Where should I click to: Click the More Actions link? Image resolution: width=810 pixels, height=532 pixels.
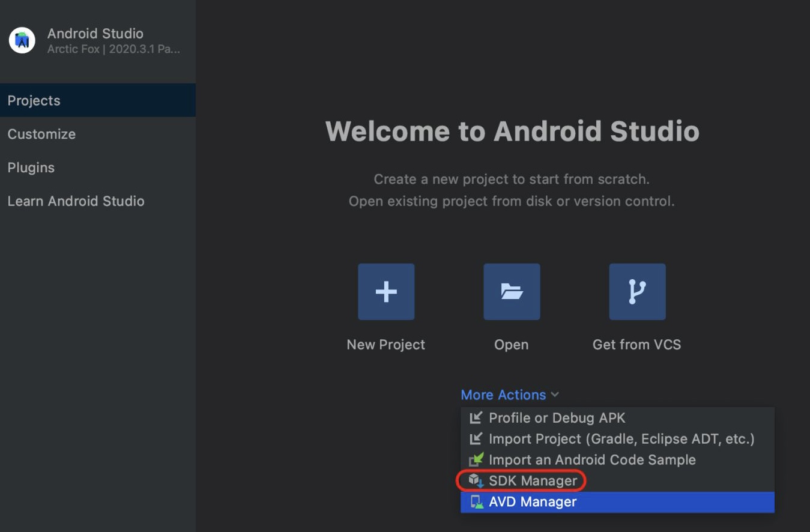click(503, 395)
